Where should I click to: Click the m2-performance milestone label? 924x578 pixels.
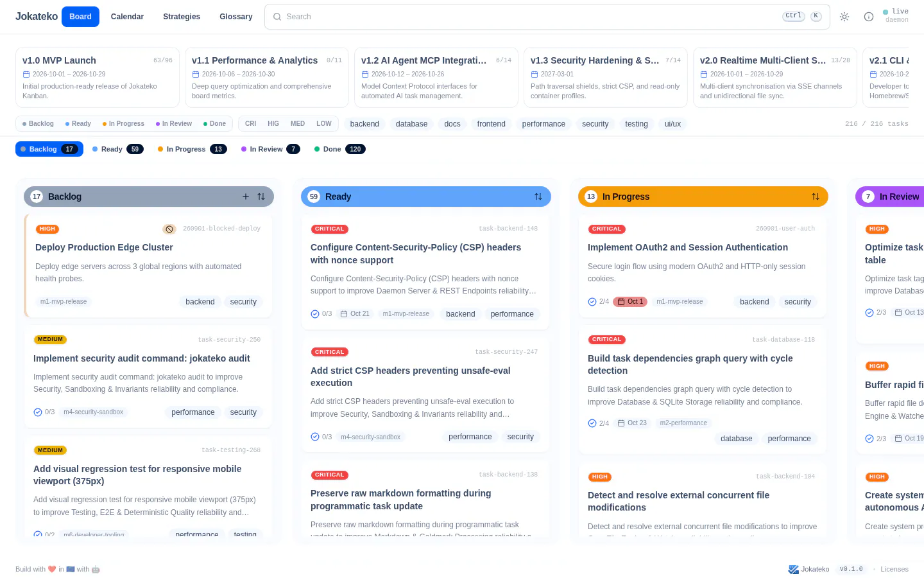tap(683, 423)
